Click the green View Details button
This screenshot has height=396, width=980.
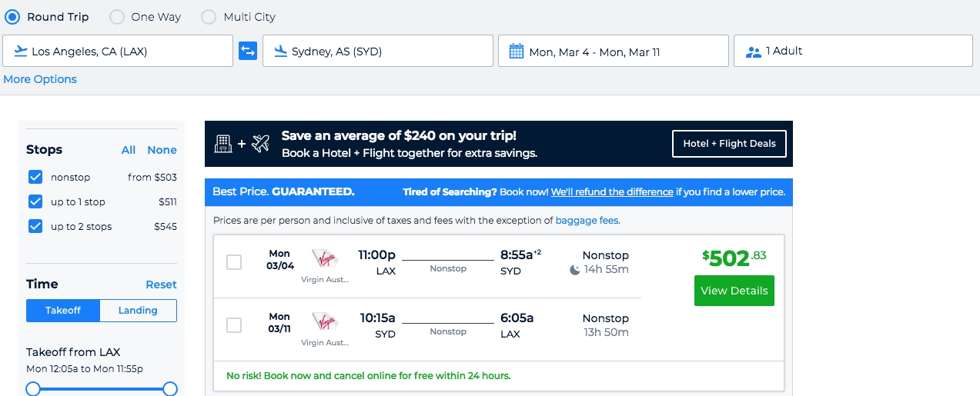[x=734, y=291]
